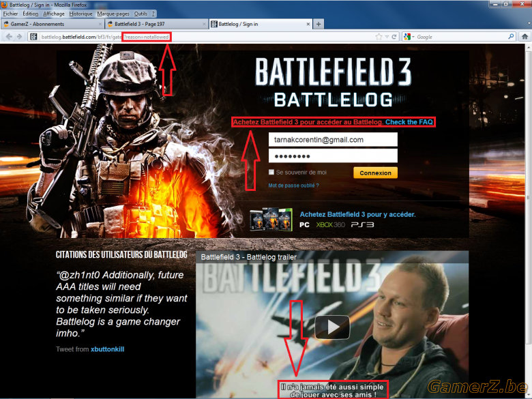Click the email field with tarnakcorentin@gmail.com
Image resolution: width=532 pixels, height=399 pixels.
333,139
